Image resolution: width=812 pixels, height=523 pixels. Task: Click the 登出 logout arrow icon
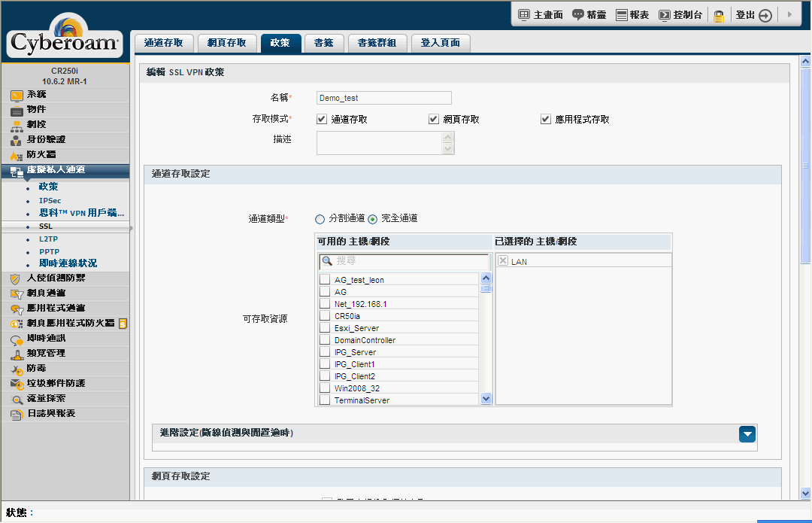click(765, 16)
